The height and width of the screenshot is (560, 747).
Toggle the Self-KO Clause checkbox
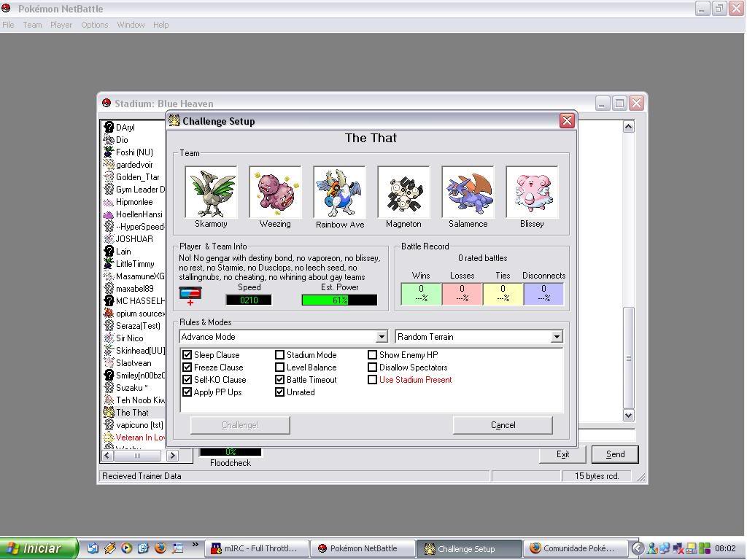[187, 379]
